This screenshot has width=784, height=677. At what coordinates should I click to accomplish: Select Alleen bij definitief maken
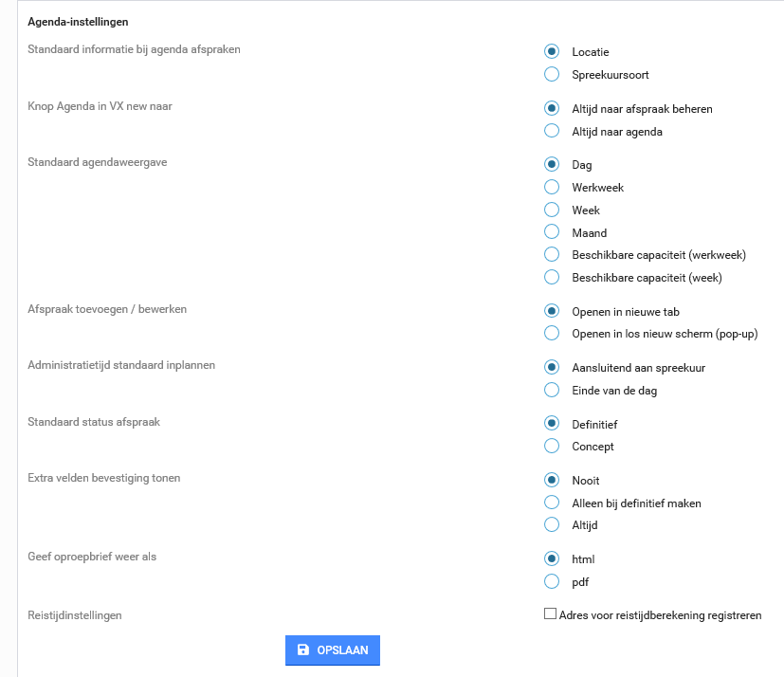552,503
